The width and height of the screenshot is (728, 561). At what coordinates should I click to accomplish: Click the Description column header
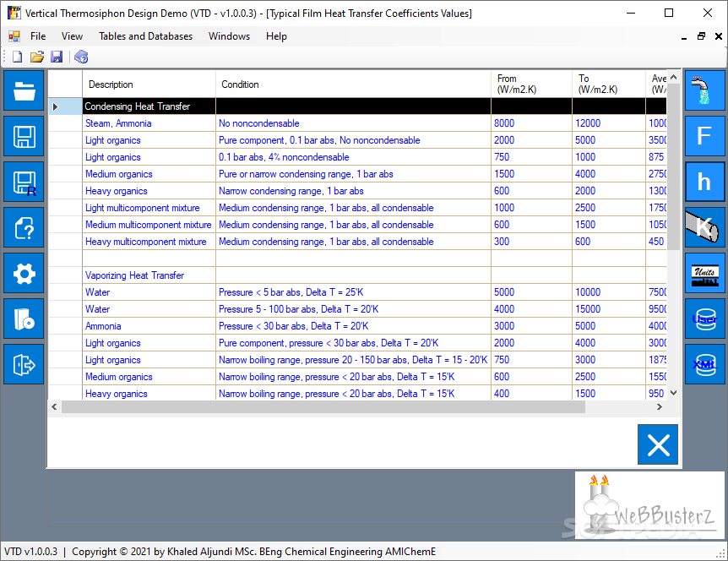[149, 84]
